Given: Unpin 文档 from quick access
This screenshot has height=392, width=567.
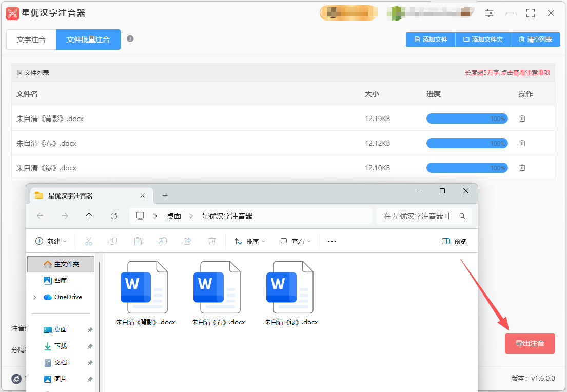Looking at the screenshot, I should [90, 363].
